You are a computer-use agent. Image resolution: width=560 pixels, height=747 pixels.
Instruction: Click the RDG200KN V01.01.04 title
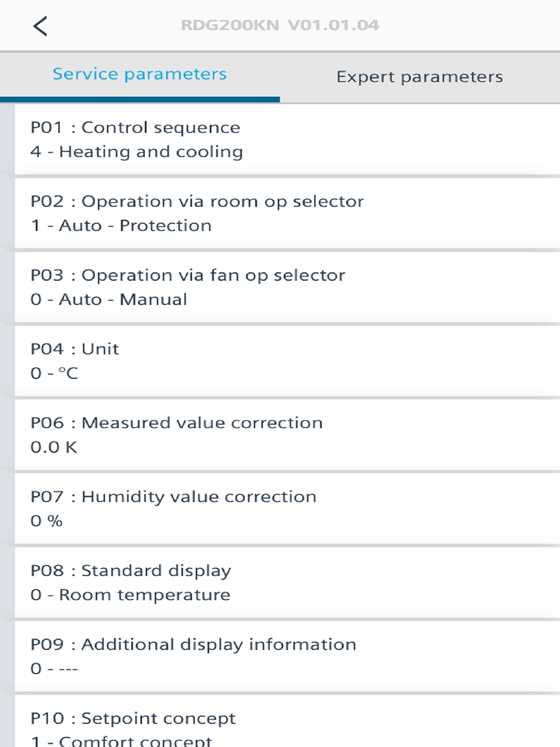tap(280, 25)
